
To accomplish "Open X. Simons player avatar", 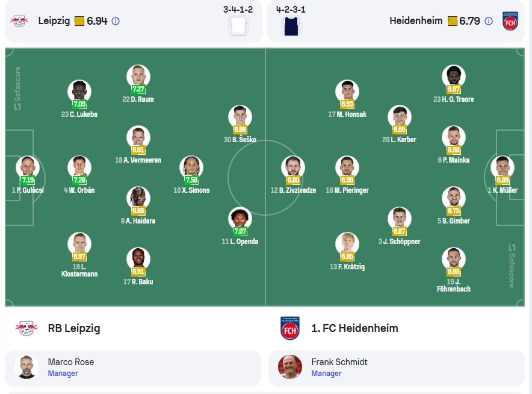I will pos(191,167).
